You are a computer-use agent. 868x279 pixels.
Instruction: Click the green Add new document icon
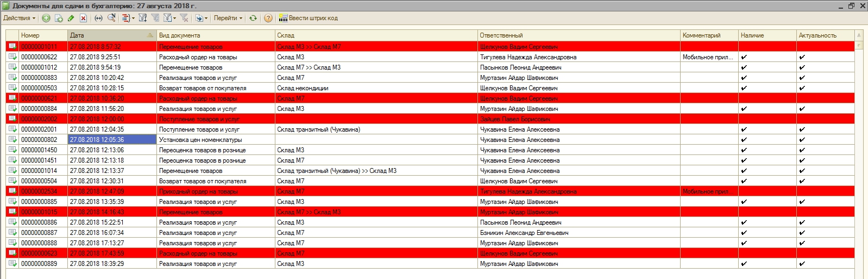click(46, 18)
